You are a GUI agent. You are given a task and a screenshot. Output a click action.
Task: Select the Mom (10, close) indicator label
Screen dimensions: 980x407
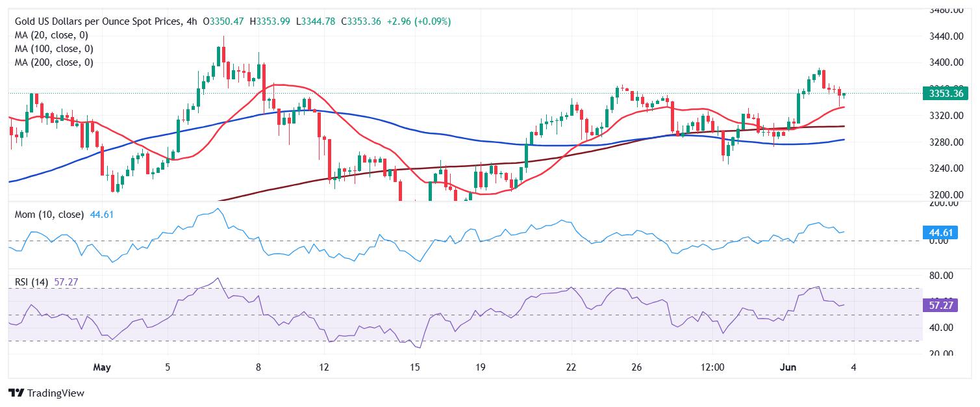click(49, 215)
